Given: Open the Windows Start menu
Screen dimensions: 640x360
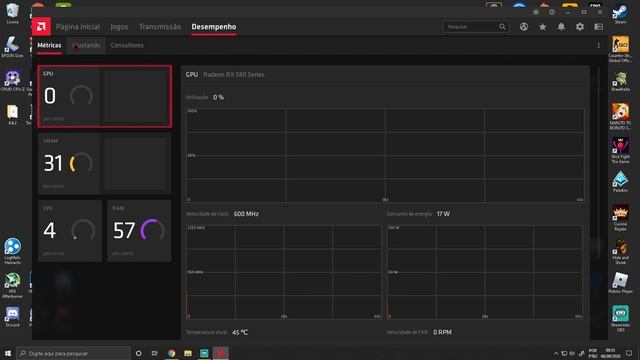Looking at the screenshot, I should coord(8,353).
